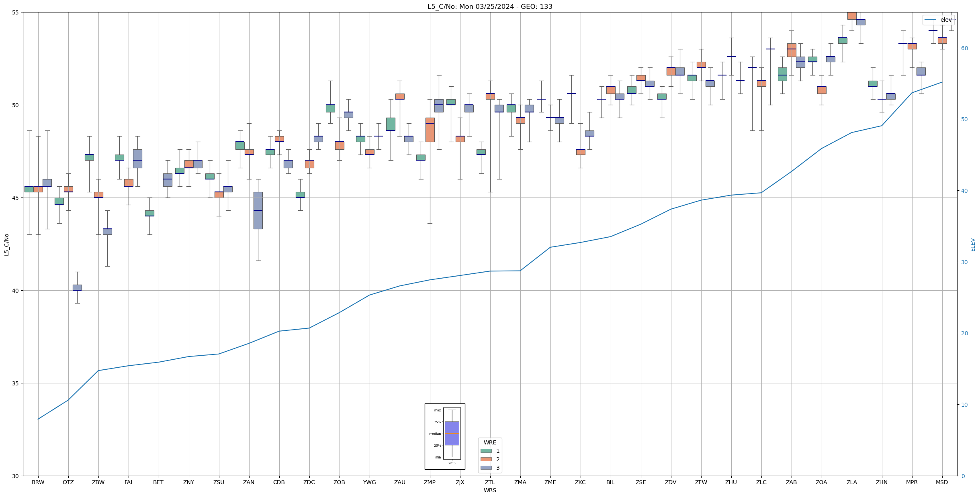
Task: Click the orange WRE 2 legend swatch
Action: point(486,459)
